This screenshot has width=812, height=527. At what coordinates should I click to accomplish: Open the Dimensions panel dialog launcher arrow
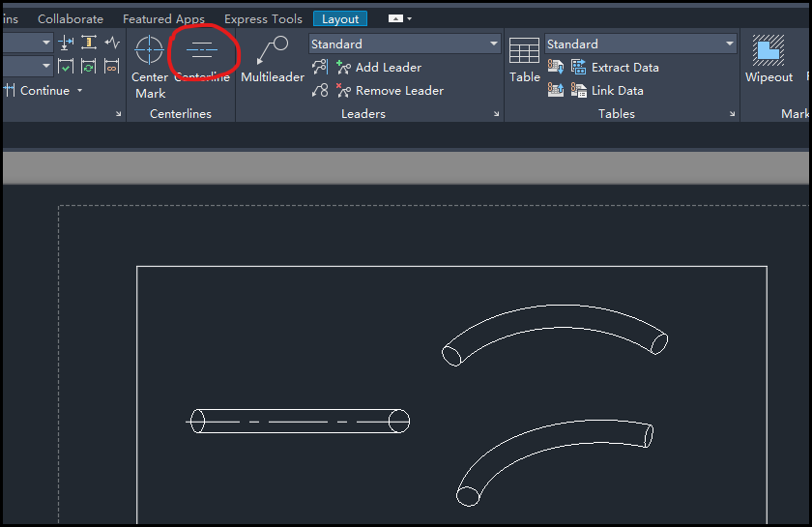click(119, 114)
